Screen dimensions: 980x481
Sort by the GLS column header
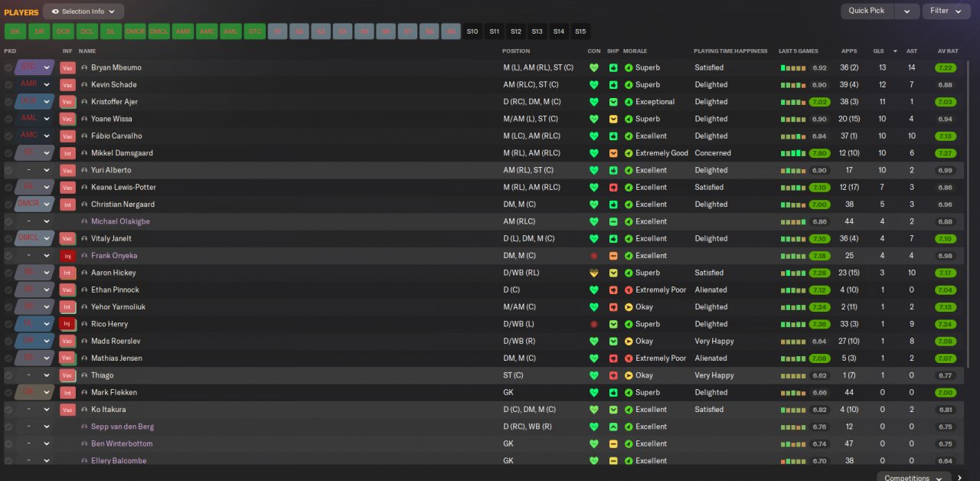(x=878, y=51)
